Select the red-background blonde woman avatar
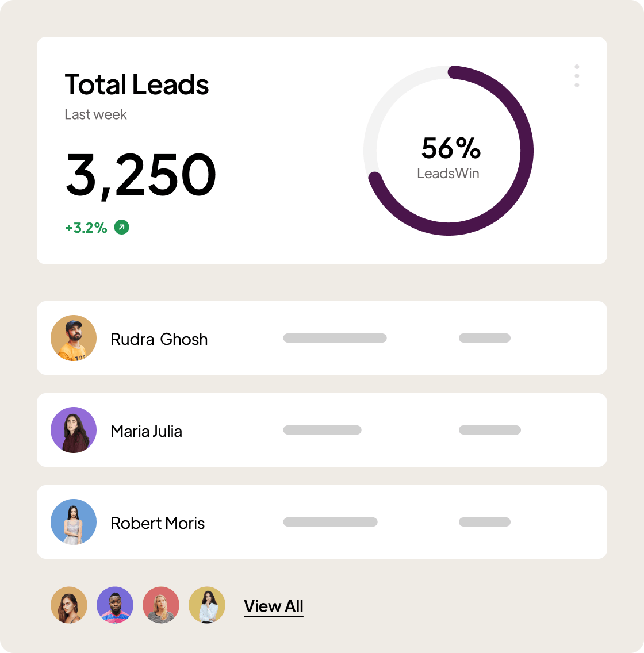The height and width of the screenshot is (653, 644). tap(161, 605)
